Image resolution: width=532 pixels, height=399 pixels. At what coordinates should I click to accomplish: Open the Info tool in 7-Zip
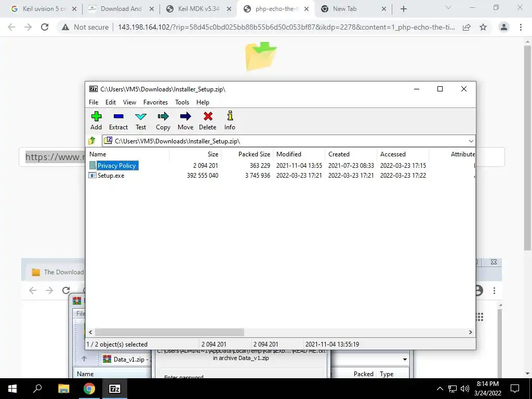[x=230, y=116]
